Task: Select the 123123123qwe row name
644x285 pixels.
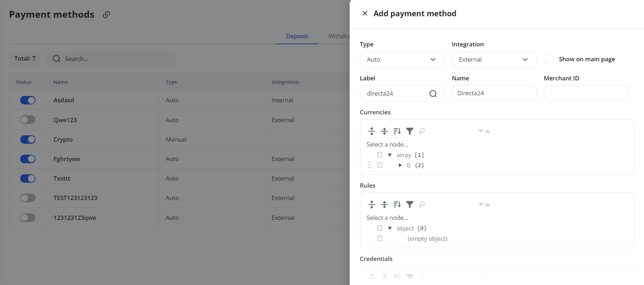Action: (x=75, y=218)
